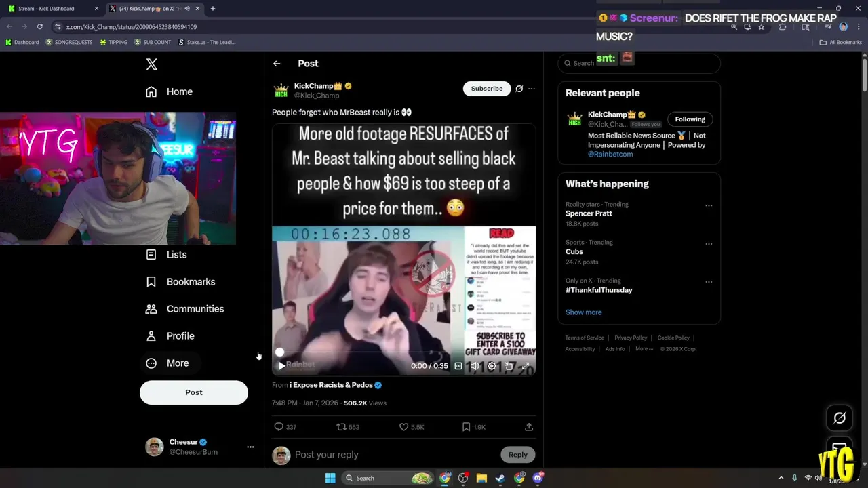This screenshot has height=488, width=868.
Task: Open the Dashboard bookmark
Action: (x=22, y=42)
